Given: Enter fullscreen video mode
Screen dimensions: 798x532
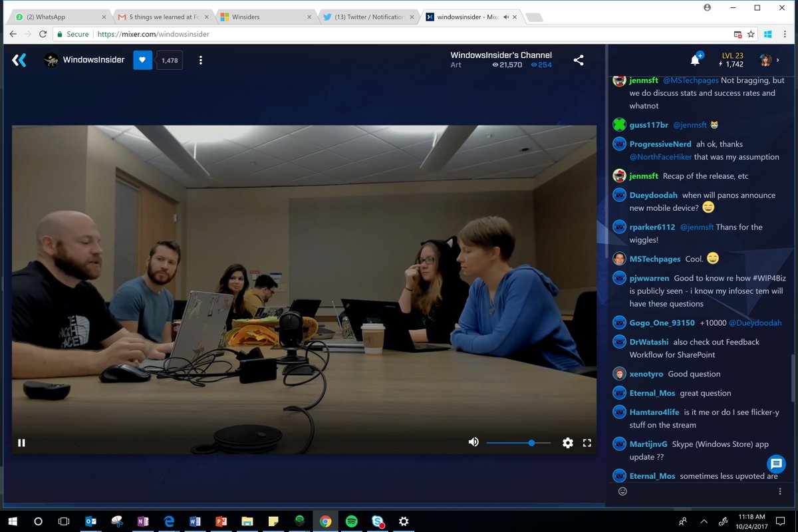Looking at the screenshot, I should [x=587, y=443].
